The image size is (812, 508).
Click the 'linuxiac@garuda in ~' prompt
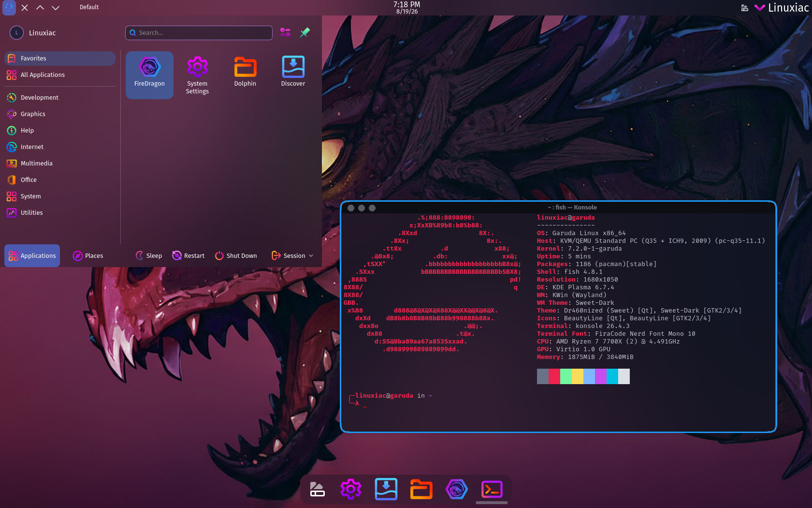[x=394, y=396]
